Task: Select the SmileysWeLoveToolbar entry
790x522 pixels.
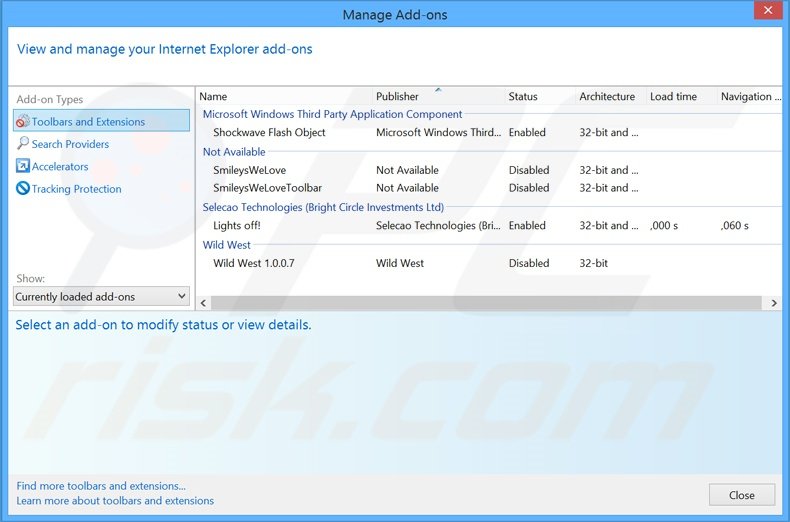Action: pos(267,188)
